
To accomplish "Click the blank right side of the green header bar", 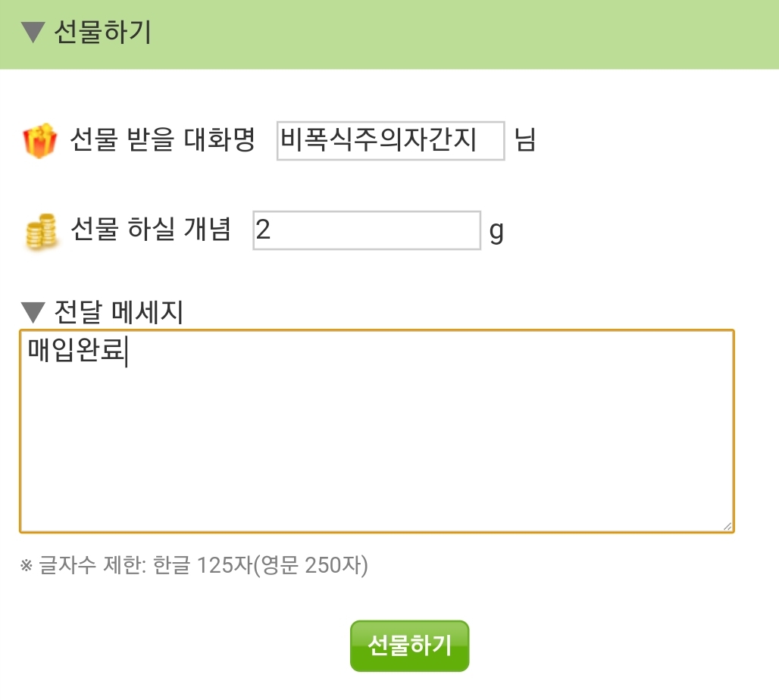I will 530,33.
